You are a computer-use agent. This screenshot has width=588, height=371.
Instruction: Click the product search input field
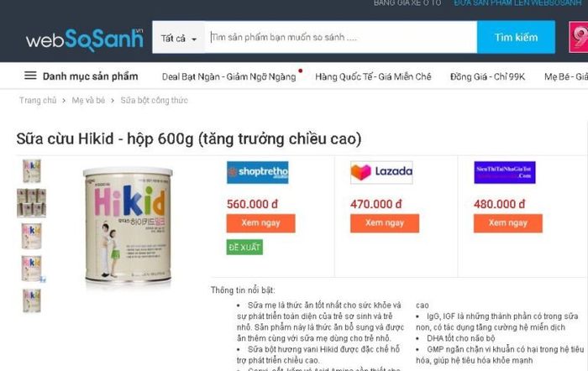(x=341, y=38)
